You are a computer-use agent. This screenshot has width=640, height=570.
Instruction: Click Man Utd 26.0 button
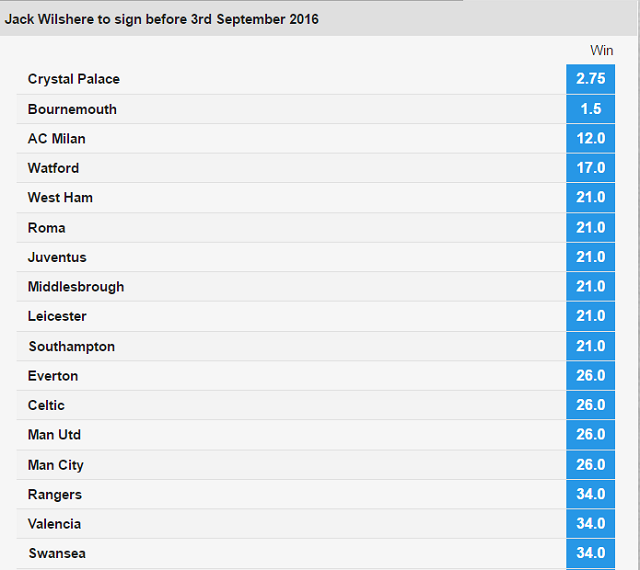(590, 434)
